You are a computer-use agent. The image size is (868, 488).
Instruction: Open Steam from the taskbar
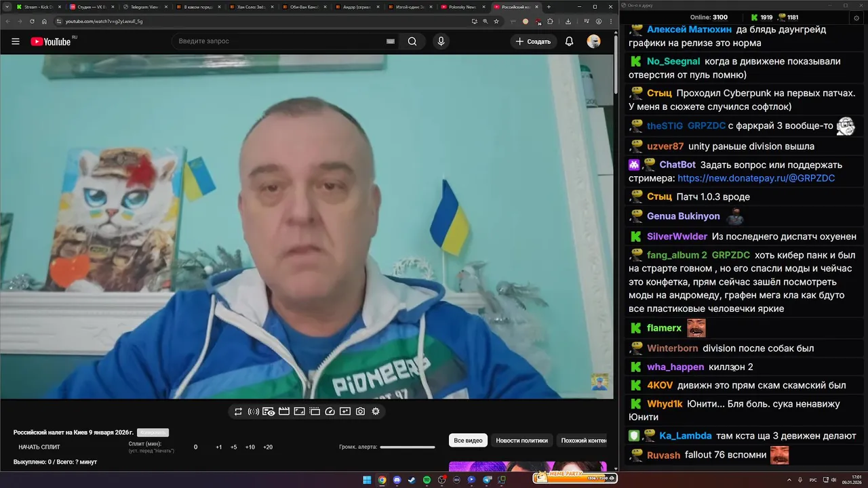412,480
